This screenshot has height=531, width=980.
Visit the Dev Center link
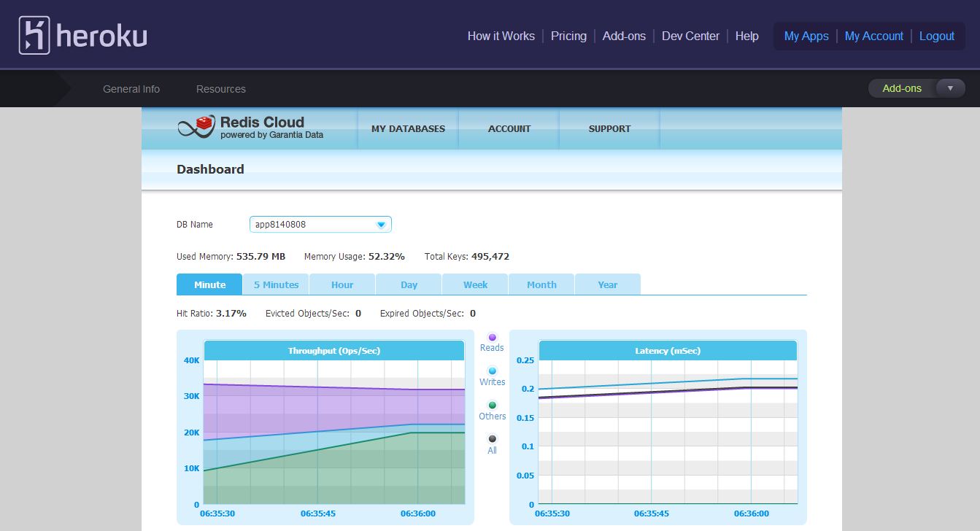tap(690, 36)
